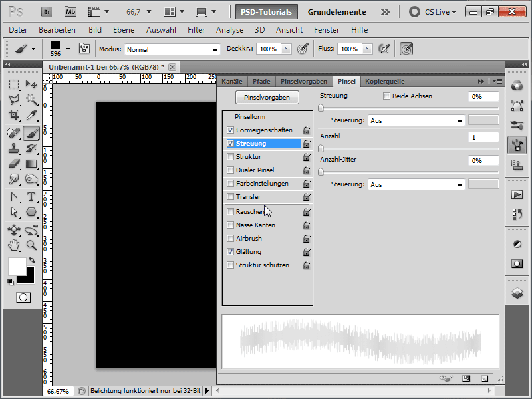The width and height of the screenshot is (532, 399).
Task: Enable the Rauschen checkbox
Action: 230,211
